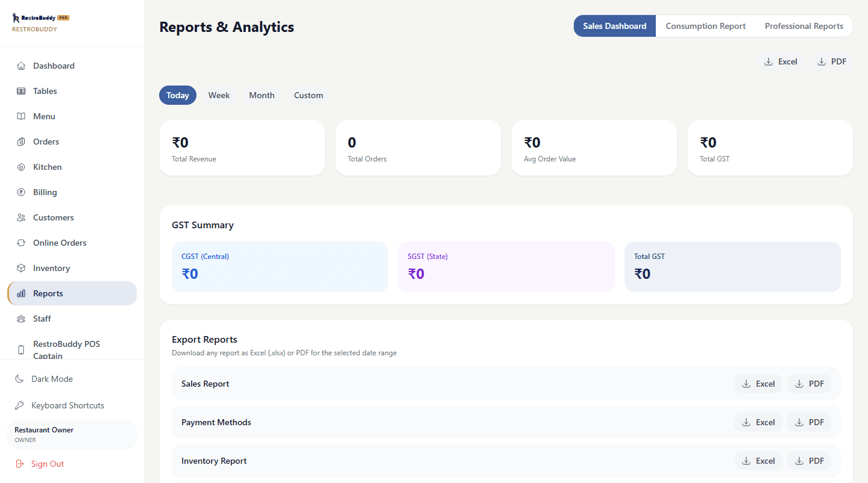Click the Dark Mode moon icon
Viewport: 868px width, 483px height.
click(x=19, y=379)
